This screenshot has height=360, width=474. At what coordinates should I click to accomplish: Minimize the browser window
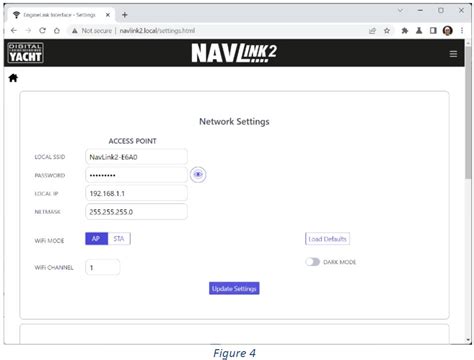420,11
